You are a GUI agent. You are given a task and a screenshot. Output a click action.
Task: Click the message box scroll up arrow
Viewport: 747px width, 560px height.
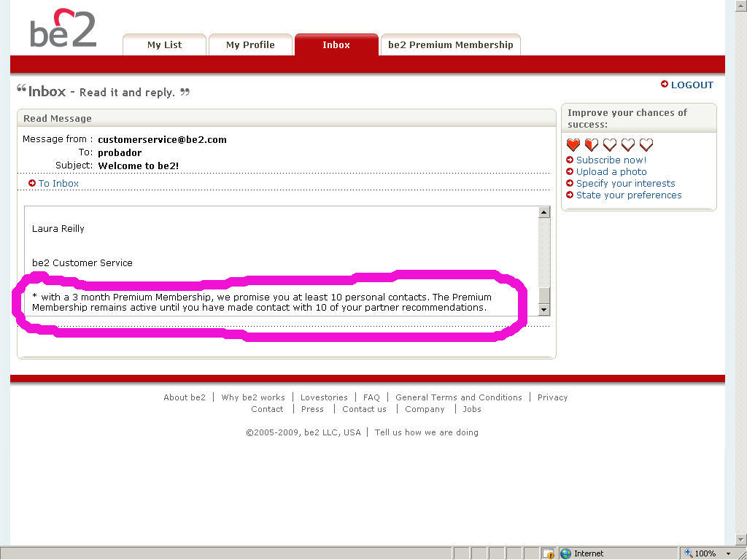click(544, 212)
